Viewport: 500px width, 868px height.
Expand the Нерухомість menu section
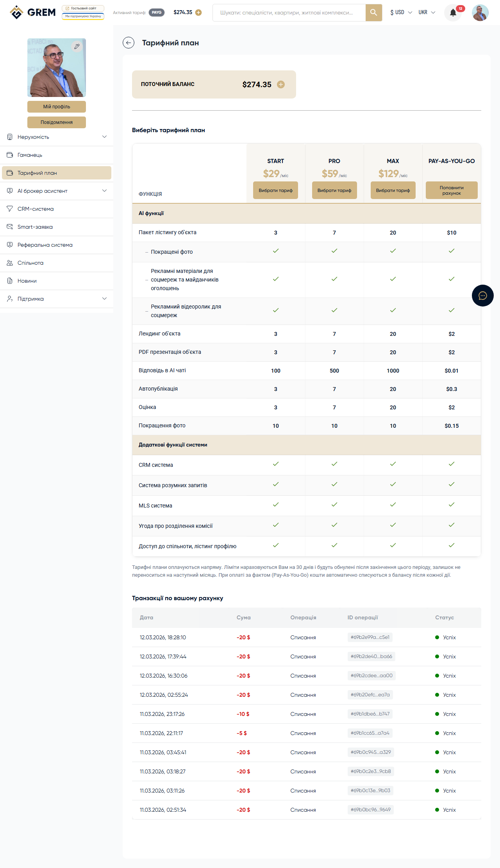[x=104, y=137]
